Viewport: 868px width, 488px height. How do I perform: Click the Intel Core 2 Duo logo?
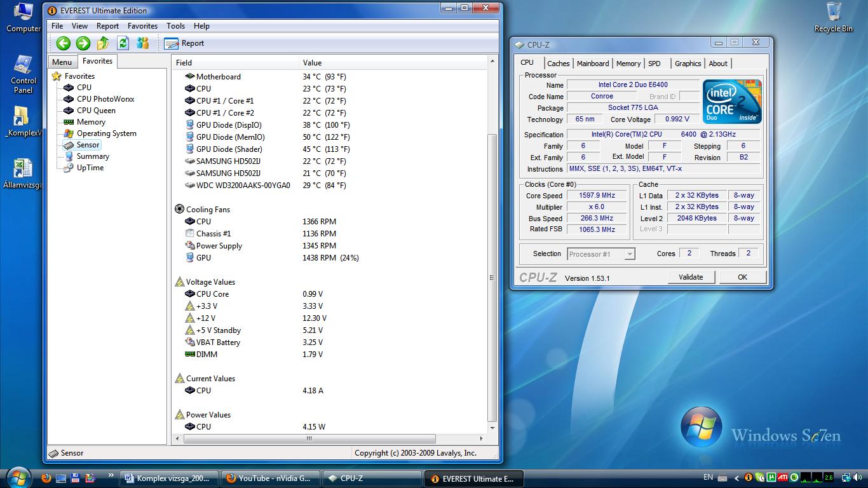[x=732, y=102]
